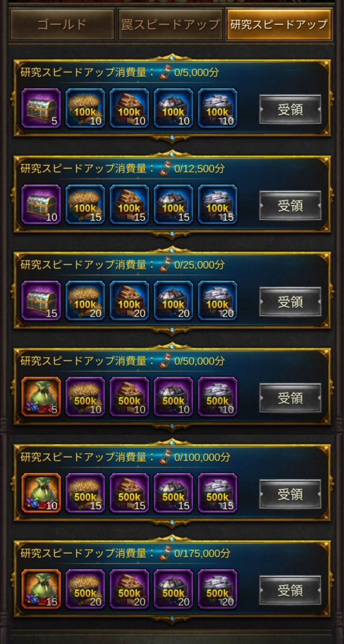Claim the 100,000分 tier reward
The height and width of the screenshot is (644, 344).
pyautogui.click(x=290, y=494)
